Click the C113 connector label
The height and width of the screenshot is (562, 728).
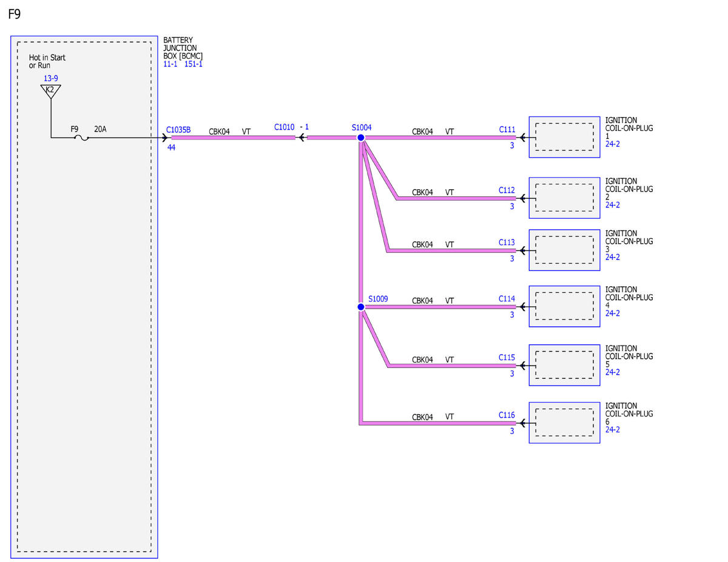click(507, 243)
